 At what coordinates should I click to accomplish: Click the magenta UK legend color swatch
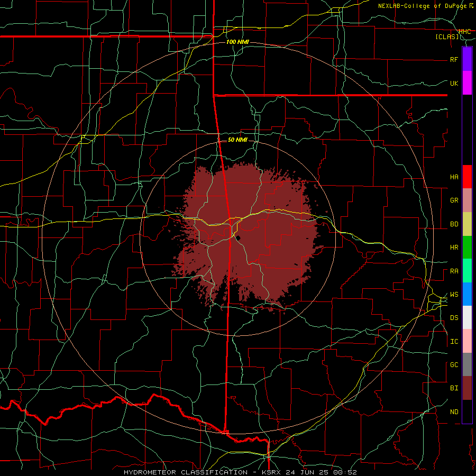tap(467, 83)
